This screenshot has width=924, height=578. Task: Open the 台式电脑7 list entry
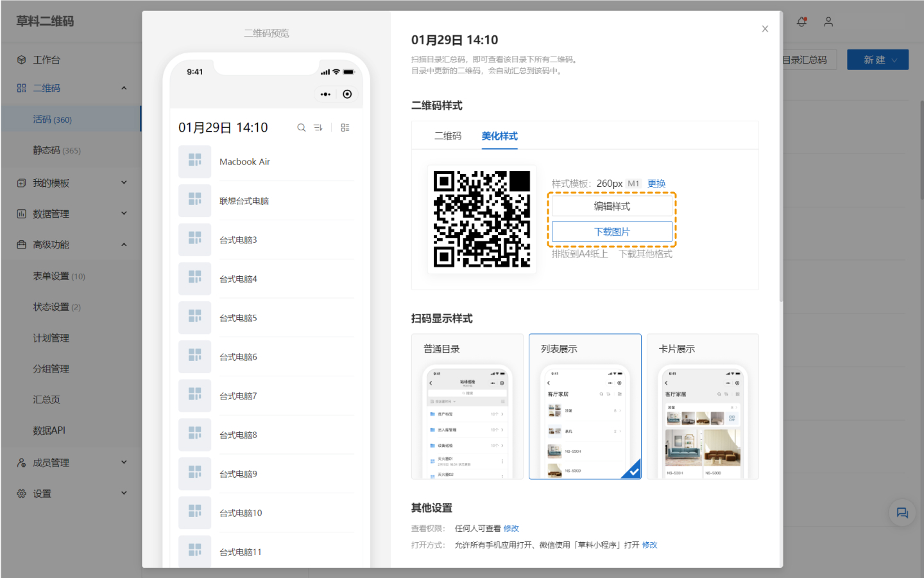(266, 396)
